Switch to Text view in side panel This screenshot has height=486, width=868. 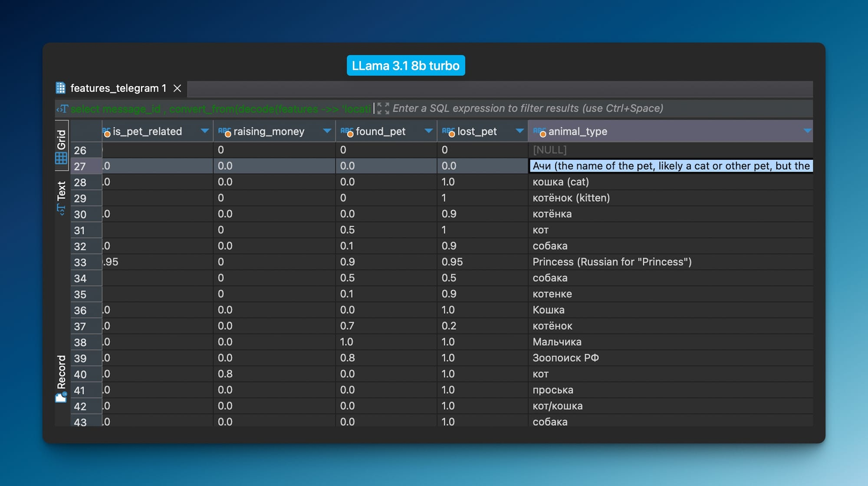tap(61, 196)
